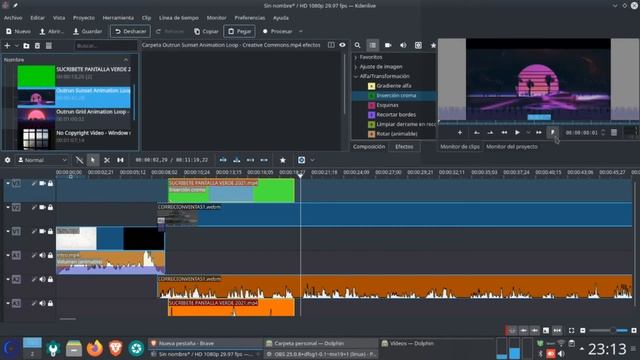Toggle lock on track V3
640x360 pixels.
pos(50,184)
